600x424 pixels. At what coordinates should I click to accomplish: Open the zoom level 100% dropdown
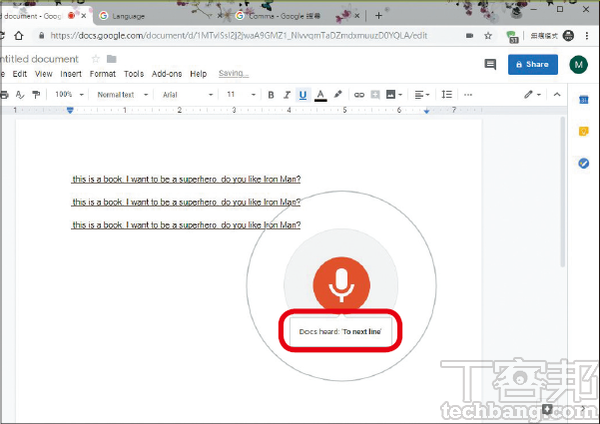[68, 95]
